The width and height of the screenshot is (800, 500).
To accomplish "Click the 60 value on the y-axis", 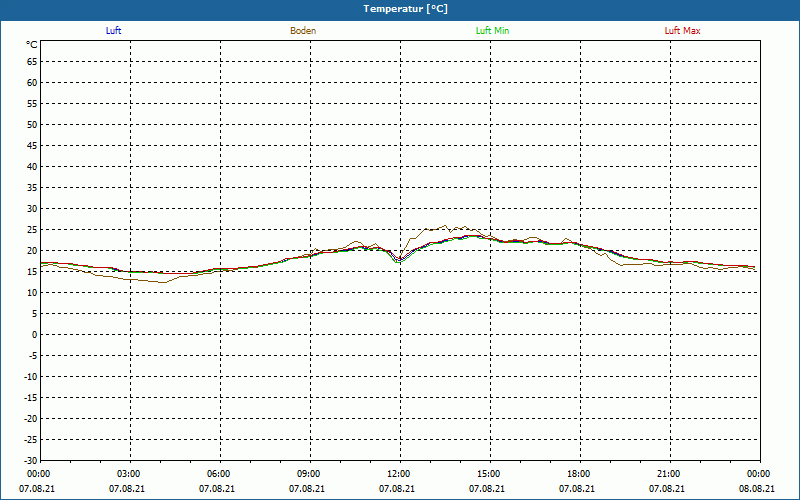I will click(32, 83).
